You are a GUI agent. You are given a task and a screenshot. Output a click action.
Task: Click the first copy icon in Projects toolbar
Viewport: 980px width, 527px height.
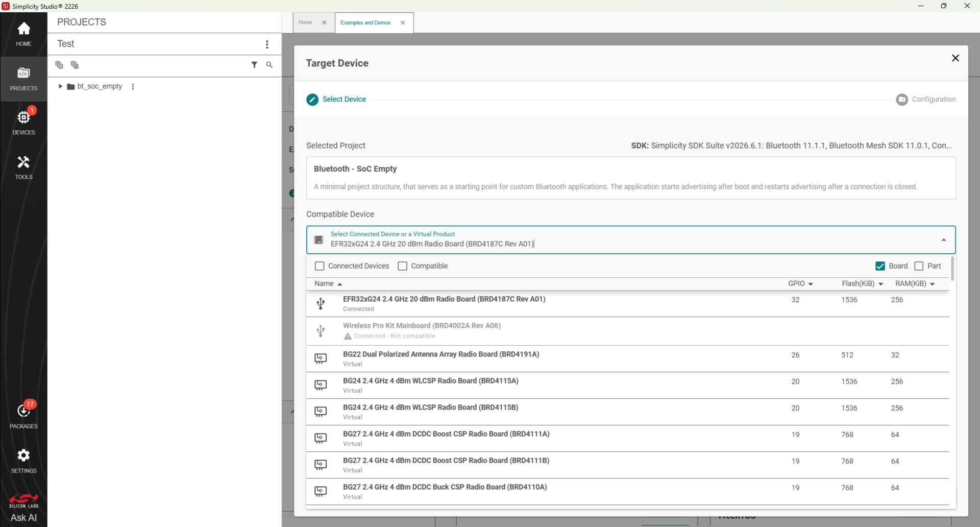(59, 65)
